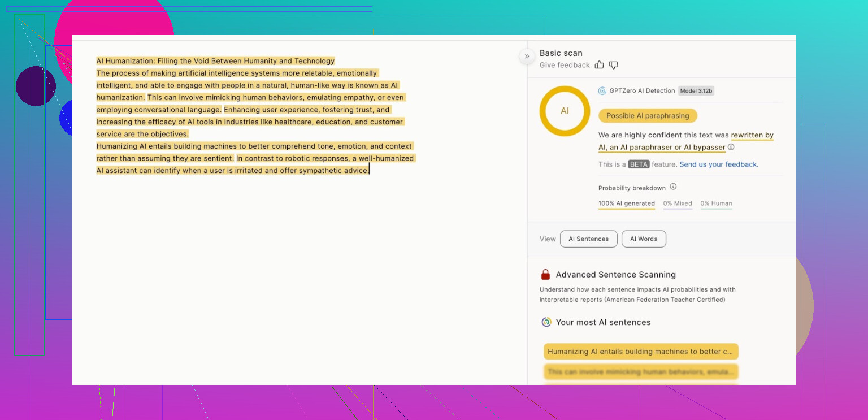Viewport: 868px width, 420px height.
Task: Click the GPTZero AI Detection logo icon
Action: (602, 91)
